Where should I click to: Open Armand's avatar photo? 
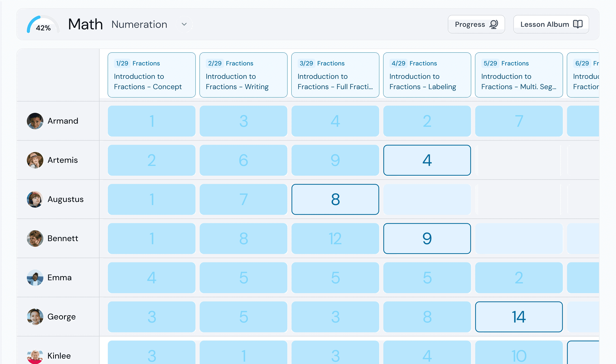[x=35, y=121]
